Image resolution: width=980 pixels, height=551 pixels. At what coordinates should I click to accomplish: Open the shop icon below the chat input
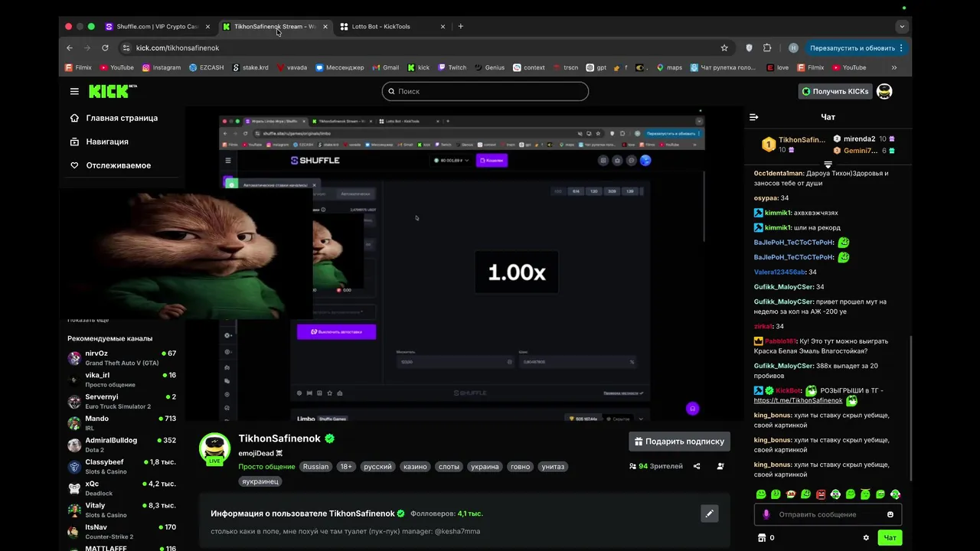pos(762,537)
